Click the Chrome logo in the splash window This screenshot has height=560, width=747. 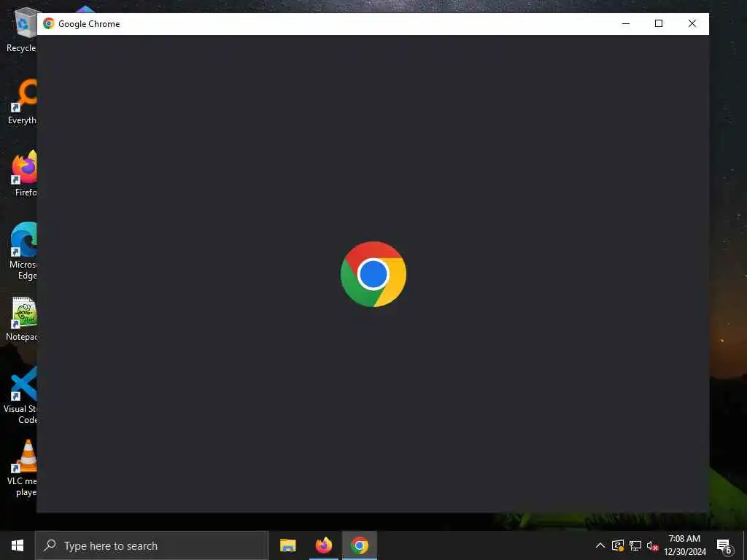pos(373,274)
